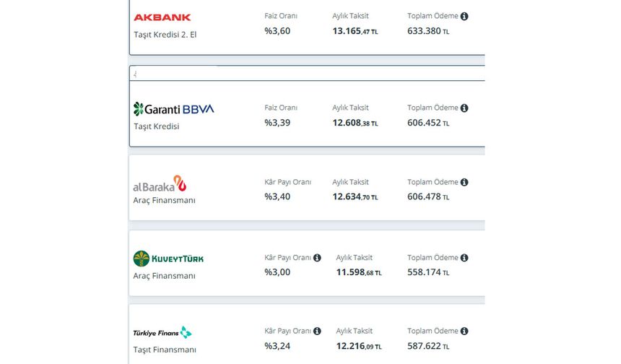621x364 pixels.
Task: Click the Türkiye Finans Kâr Payı Oranı info icon
Action: 317,331
